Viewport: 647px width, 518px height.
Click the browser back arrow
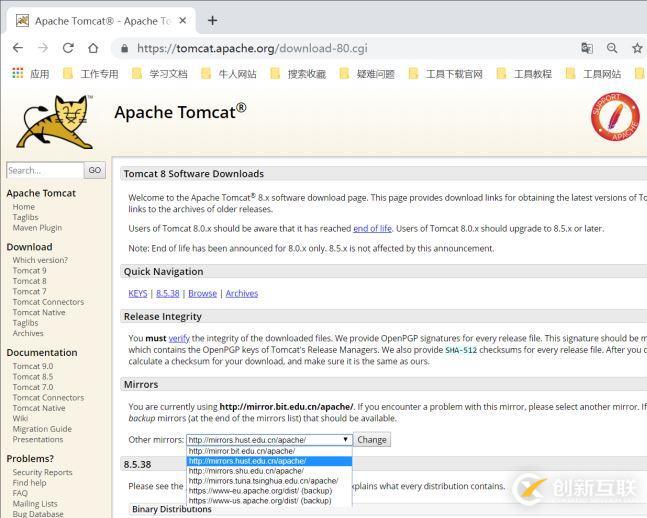(18, 48)
